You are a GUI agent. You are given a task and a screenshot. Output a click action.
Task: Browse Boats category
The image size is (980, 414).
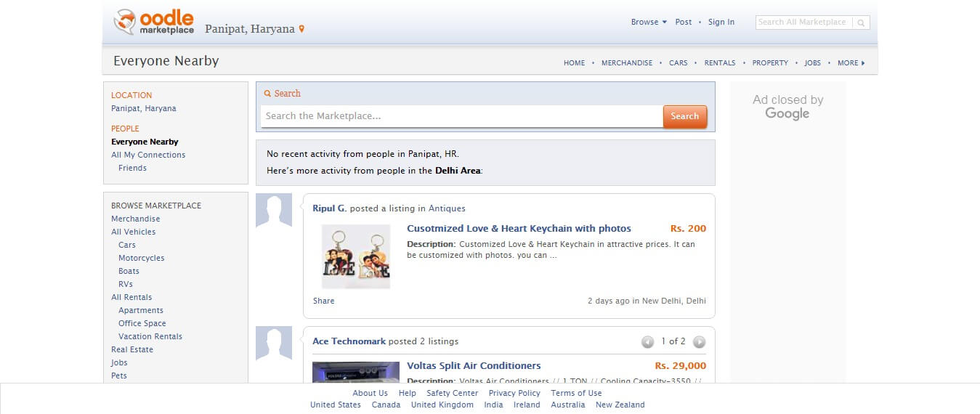129,271
